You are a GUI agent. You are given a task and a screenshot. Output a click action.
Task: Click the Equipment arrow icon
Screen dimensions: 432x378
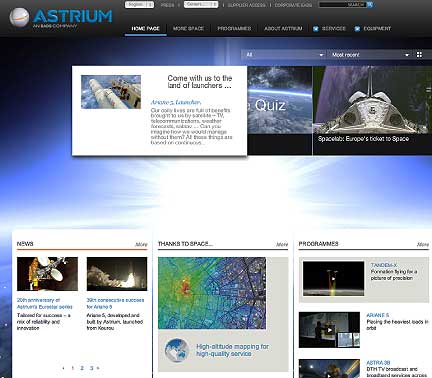[x=357, y=29]
